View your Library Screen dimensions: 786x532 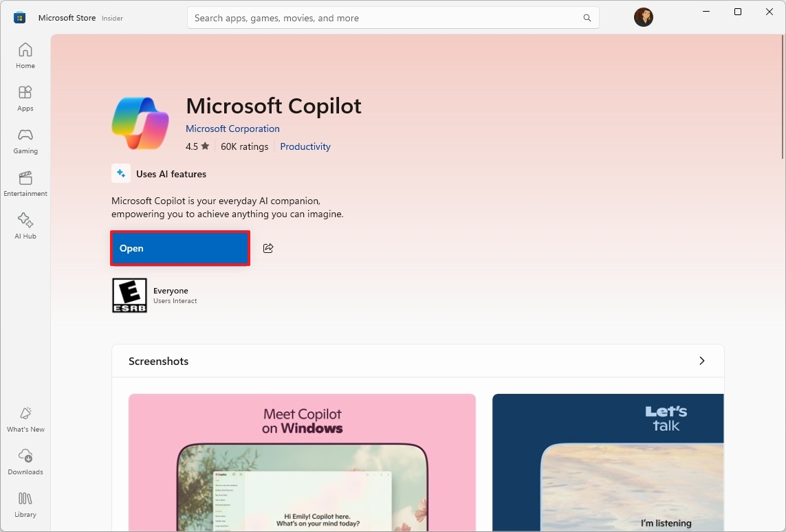pos(25,504)
